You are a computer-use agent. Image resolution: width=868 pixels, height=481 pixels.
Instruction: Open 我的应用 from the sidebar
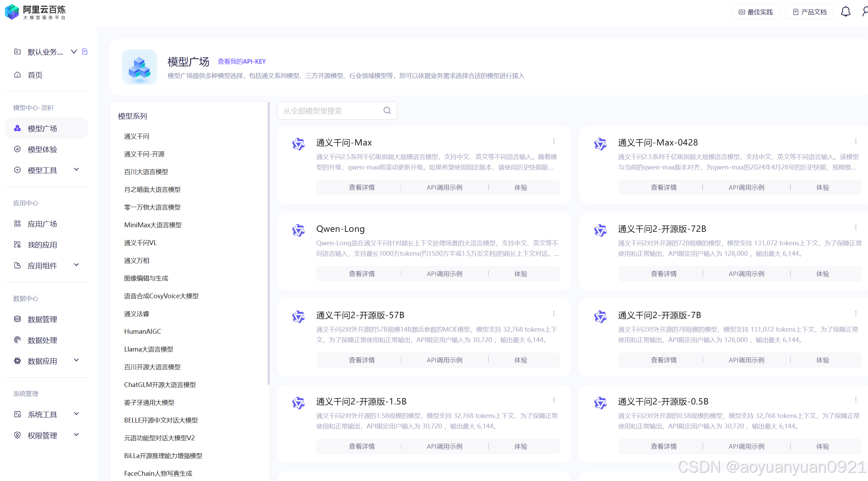tap(42, 244)
